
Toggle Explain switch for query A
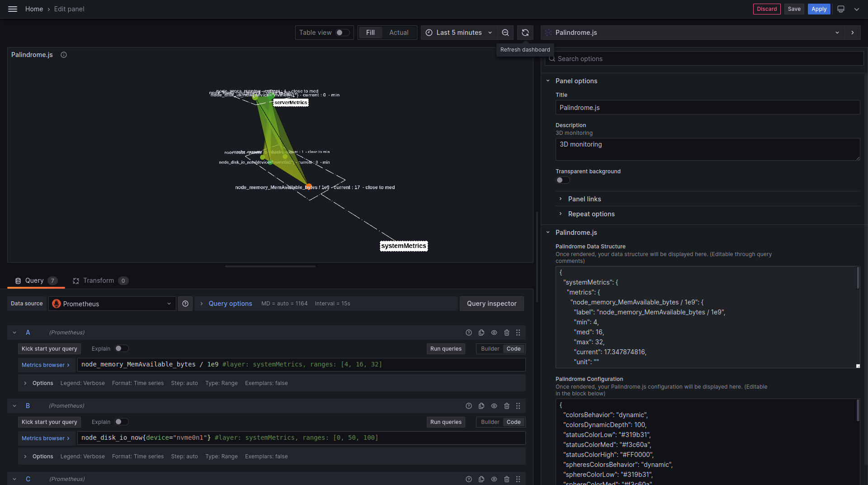point(122,348)
